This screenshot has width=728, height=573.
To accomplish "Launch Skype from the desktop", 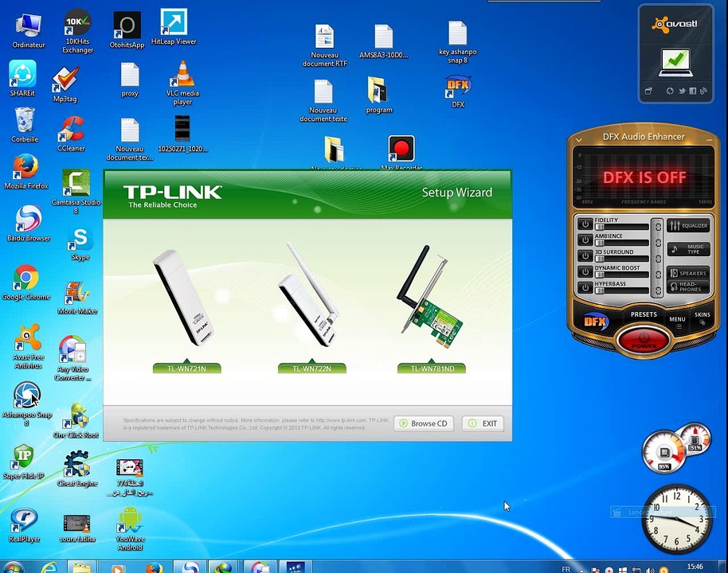I will 80,244.
